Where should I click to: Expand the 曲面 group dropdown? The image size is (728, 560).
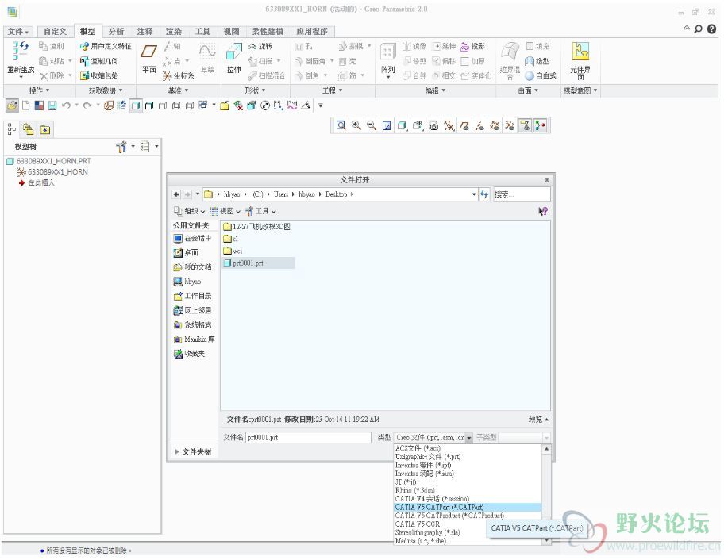coord(528,90)
